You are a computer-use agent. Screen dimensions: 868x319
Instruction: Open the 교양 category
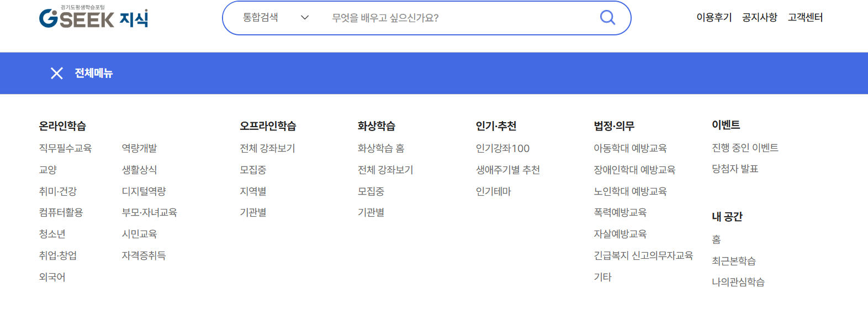(x=48, y=170)
